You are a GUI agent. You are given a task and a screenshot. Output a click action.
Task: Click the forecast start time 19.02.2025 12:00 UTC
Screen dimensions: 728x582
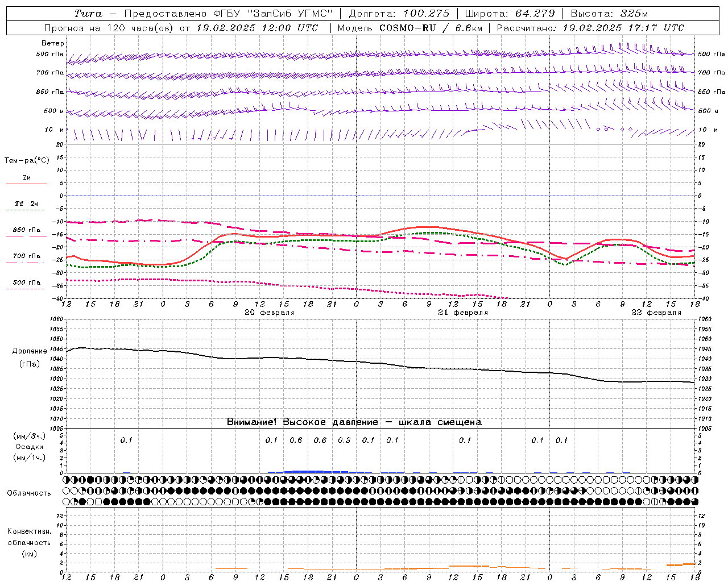(257, 28)
